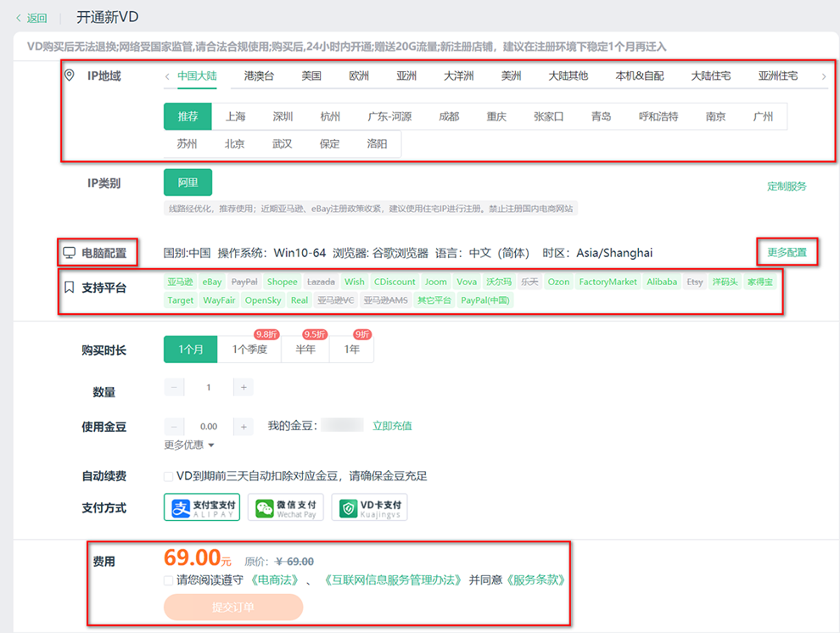Choose the 推荐 city option
This screenshot has width=840, height=633.
coord(188,116)
